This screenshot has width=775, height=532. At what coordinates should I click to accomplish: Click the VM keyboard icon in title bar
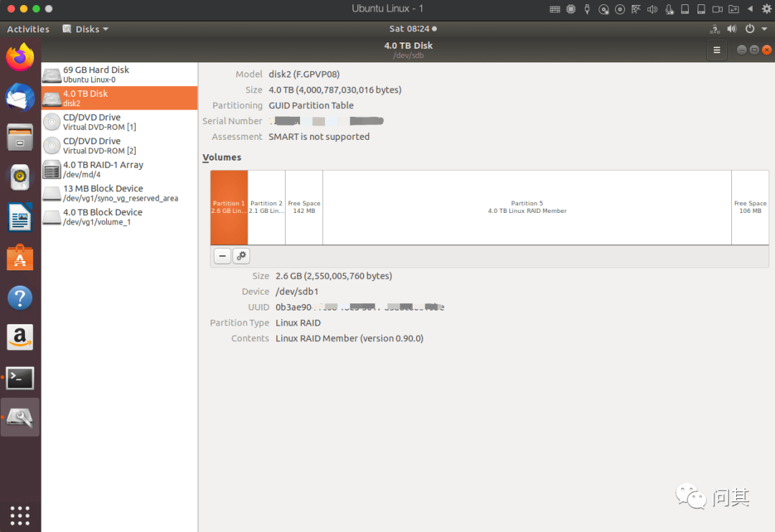click(x=555, y=9)
